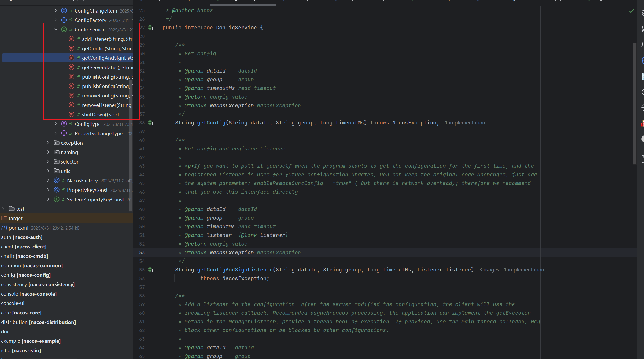Click '1 implementation' hint beside getConfig
The width and height of the screenshot is (644, 359).
click(x=465, y=123)
